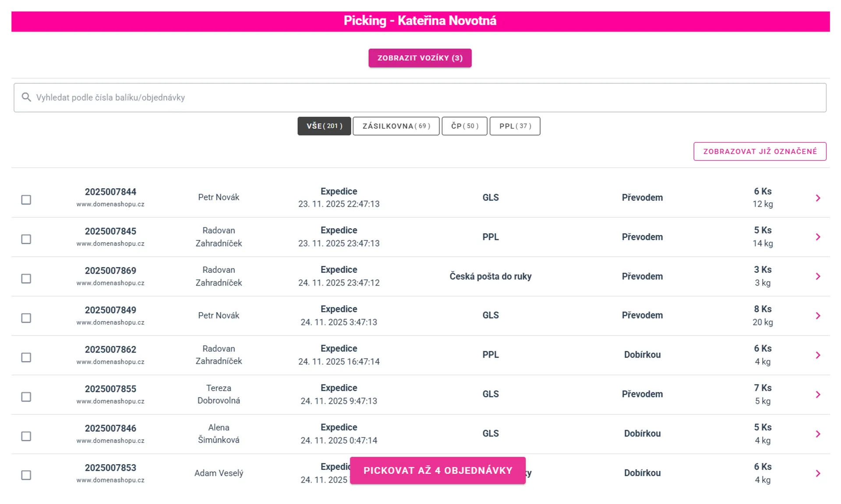The width and height of the screenshot is (841, 504).
Task: Expand order 2025007862 via right chevron
Action: pyautogui.click(x=817, y=355)
